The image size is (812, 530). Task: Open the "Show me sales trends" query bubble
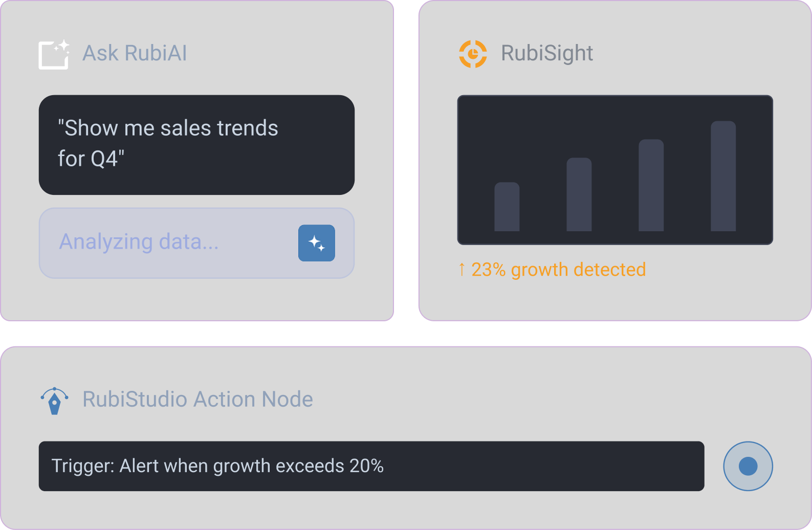[x=196, y=144]
